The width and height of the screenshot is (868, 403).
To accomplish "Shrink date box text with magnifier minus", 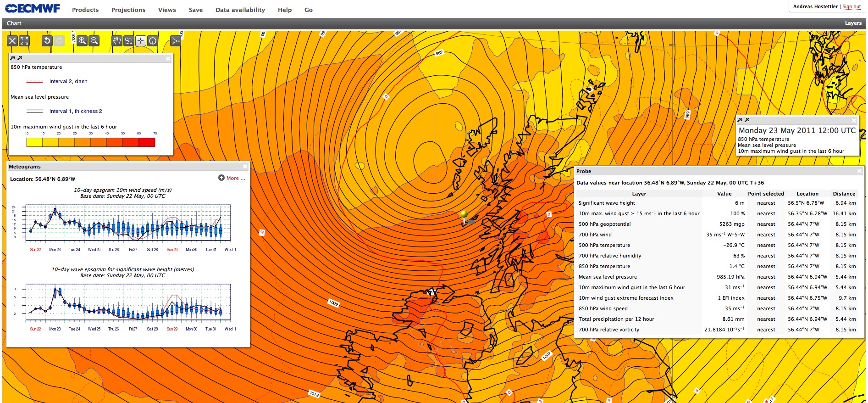I will [747, 120].
